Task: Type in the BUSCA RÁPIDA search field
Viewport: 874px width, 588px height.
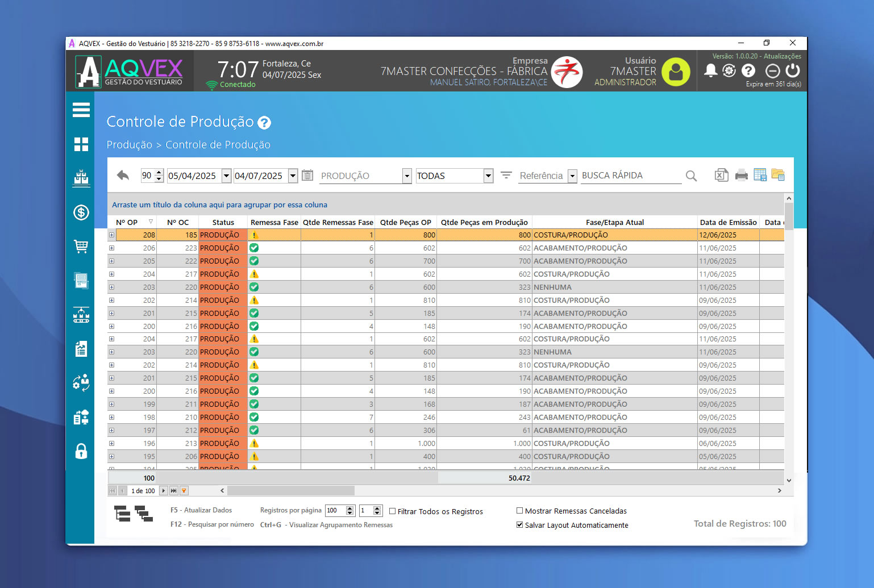Action: 630,176
